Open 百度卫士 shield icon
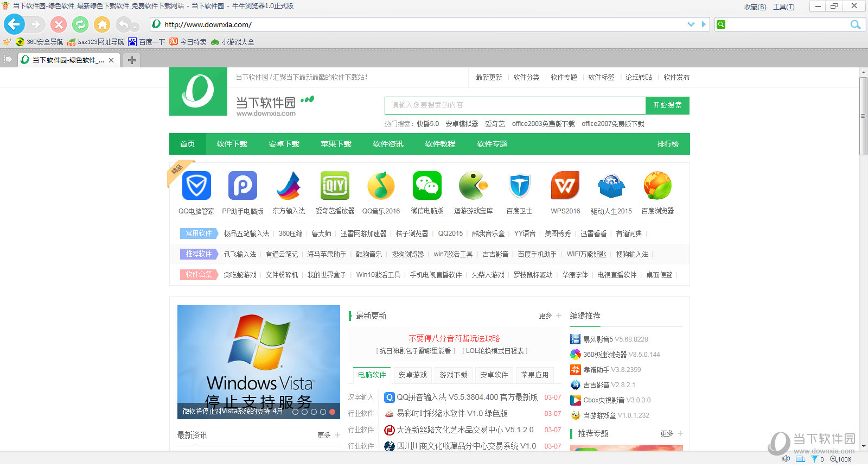 point(519,186)
